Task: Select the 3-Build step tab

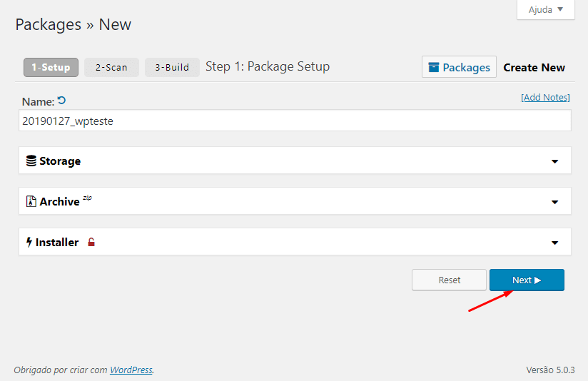Action: click(x=172, y=67)
